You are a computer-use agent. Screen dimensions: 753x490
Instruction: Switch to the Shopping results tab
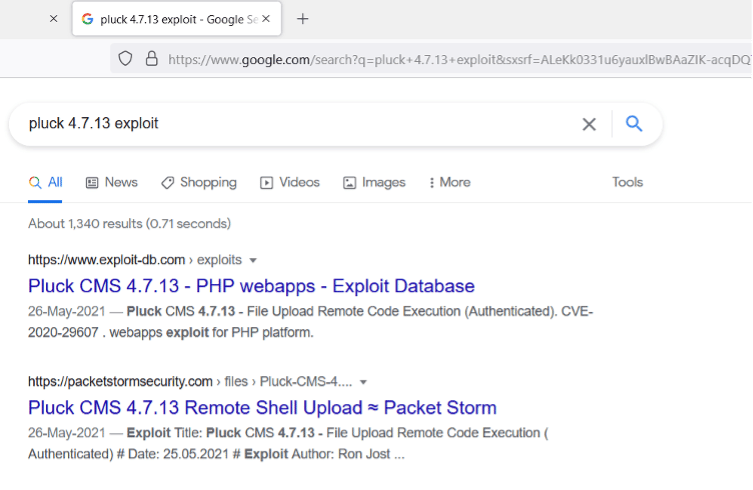tap(199, 182)
